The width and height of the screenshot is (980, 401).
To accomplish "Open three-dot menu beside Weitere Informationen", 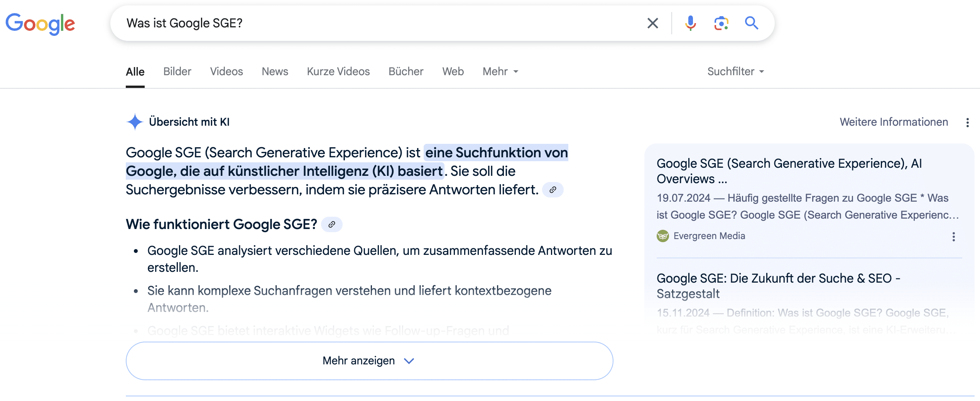I will pos(967,122).
